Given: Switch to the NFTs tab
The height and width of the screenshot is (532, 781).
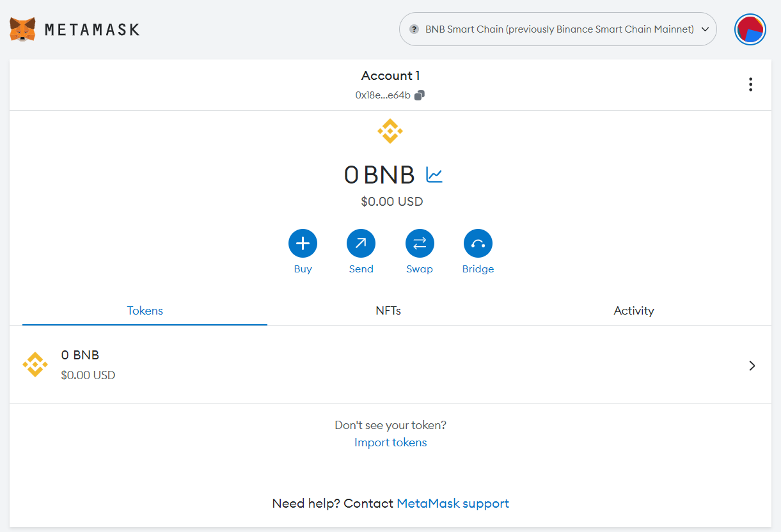Looking at the screenshot, I should coord(388,311).
